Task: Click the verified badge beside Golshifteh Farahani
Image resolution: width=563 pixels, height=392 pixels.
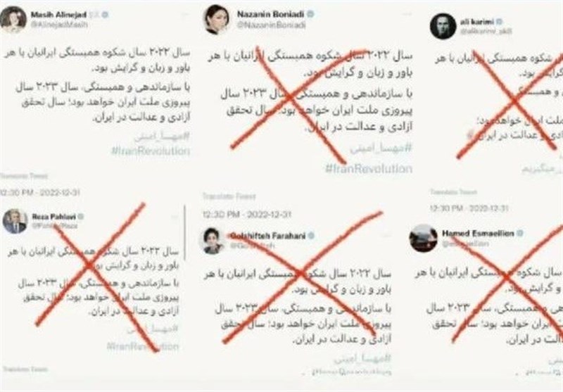Action: [311, 236]
